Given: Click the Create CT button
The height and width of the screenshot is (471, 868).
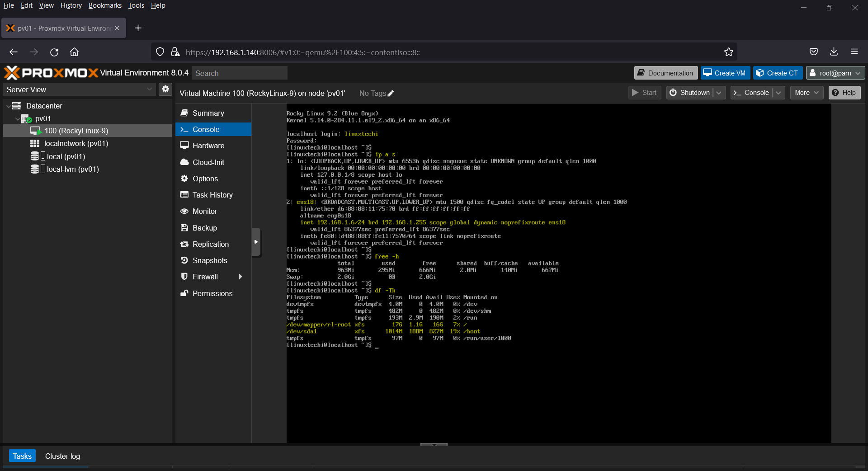Looking at the screenshot, I should pyautogui.click(x=777, y=73).
